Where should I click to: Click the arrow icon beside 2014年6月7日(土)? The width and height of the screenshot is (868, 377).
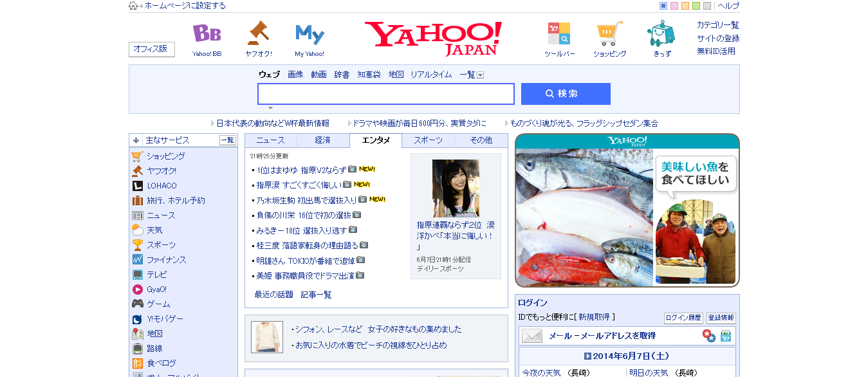click(587, 356)
